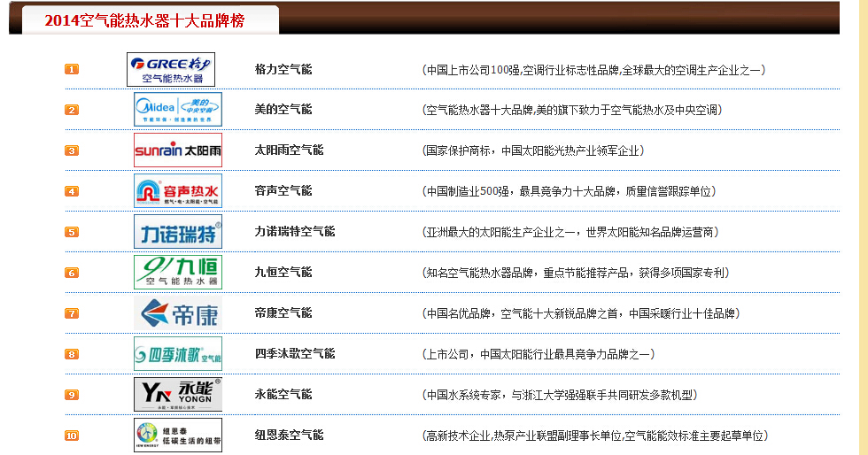
Task: Click the rank 9 number badge
Action: point(72,395)
